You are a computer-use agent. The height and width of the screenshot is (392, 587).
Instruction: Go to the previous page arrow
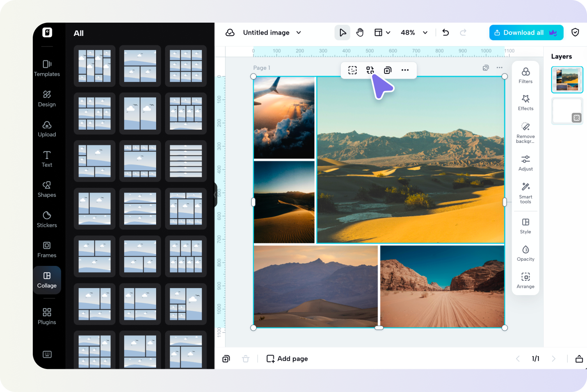pyautogui.click(x=518, y=359)
